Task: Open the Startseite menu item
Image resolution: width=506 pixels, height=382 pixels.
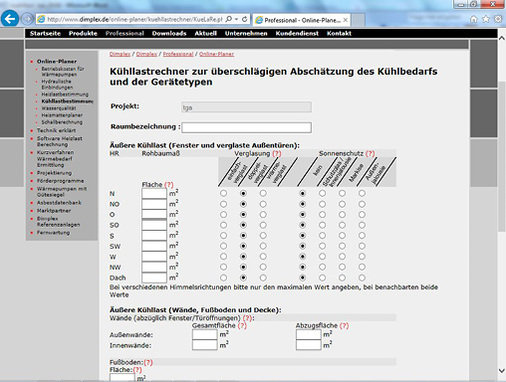Action: pos(45,33)
